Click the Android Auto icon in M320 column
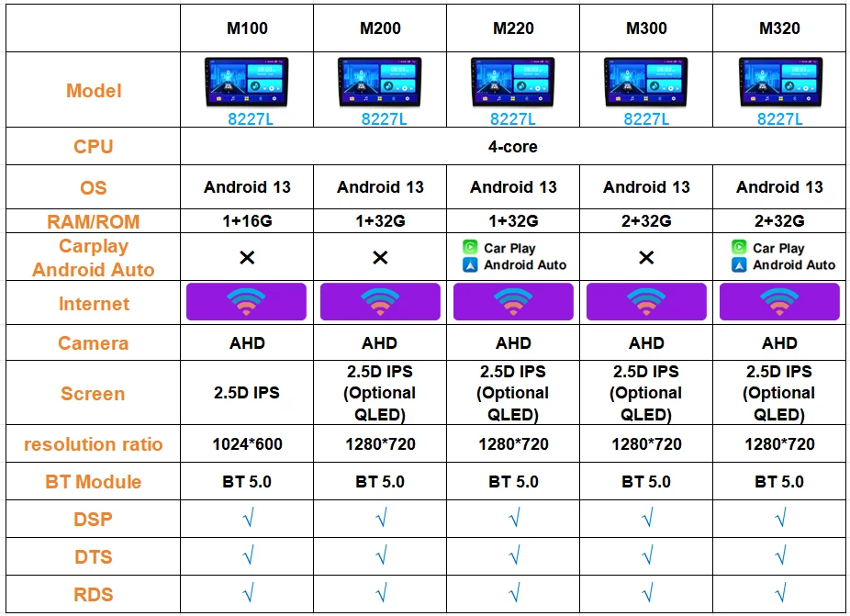The image size is (850, 616). 739,264
